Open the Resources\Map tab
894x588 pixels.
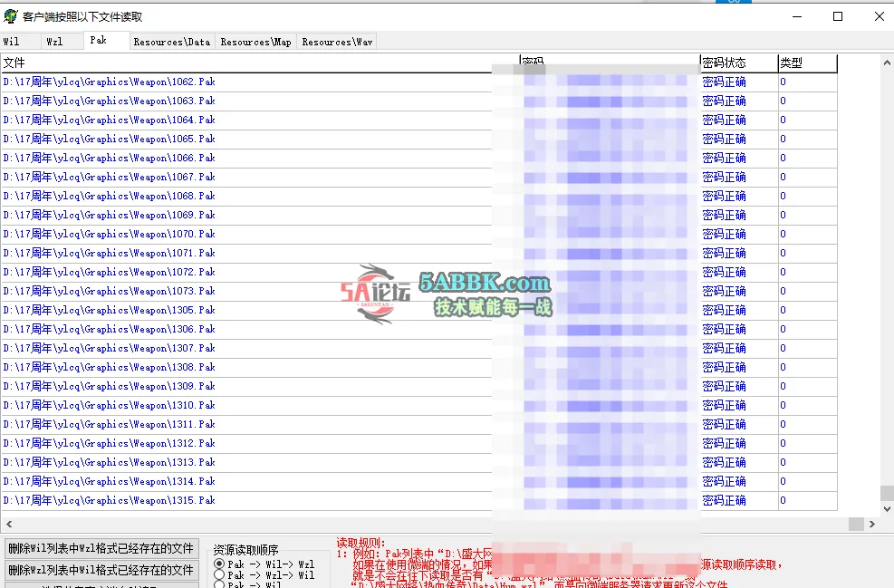click(x=256, y=42)
